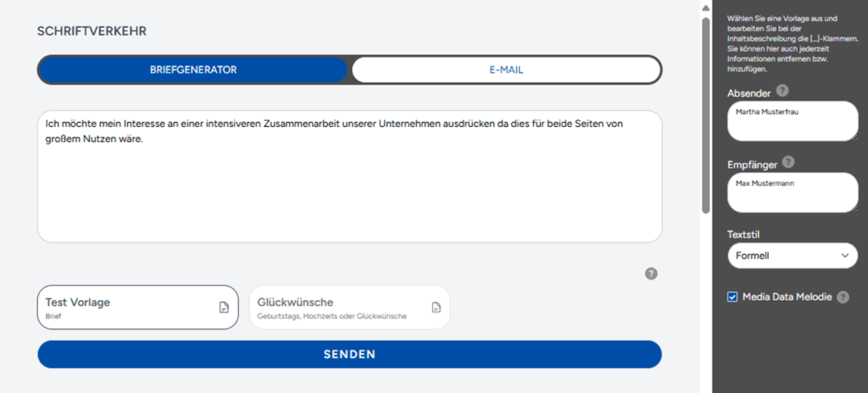Switch to the BRIEFGENERATOR tab
The image size is (868, 393).
(x=193, y=69)
